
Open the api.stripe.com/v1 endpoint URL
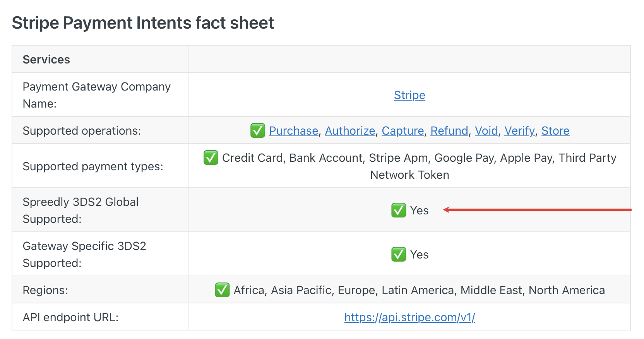[409, 317]
